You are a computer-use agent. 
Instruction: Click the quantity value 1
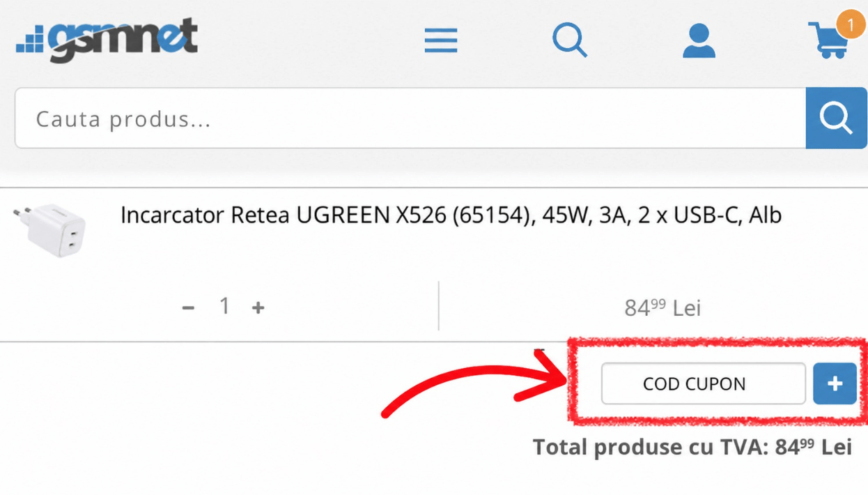224,306
